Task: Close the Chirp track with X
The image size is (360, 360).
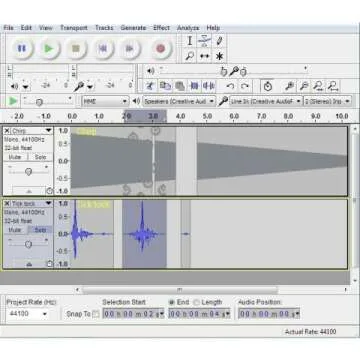Action: pos(7,130)
